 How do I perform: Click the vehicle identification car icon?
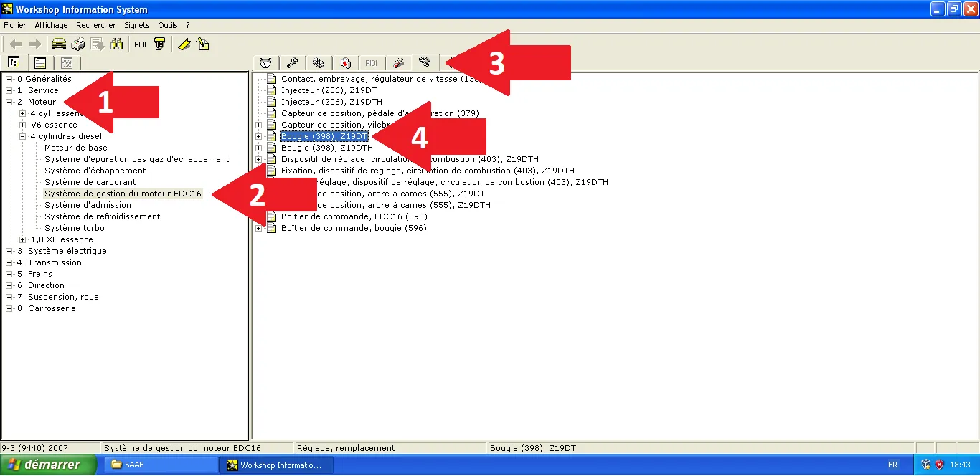click(58, 44)
